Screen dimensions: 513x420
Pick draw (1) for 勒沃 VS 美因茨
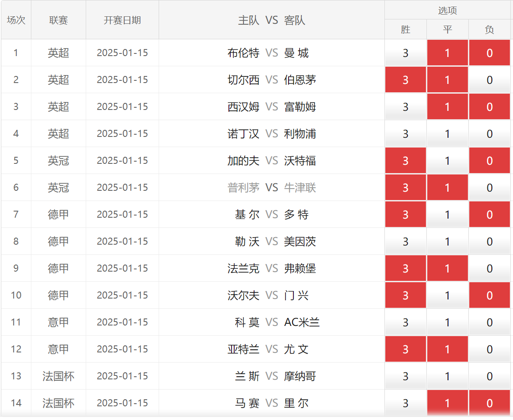coord(447,242)
